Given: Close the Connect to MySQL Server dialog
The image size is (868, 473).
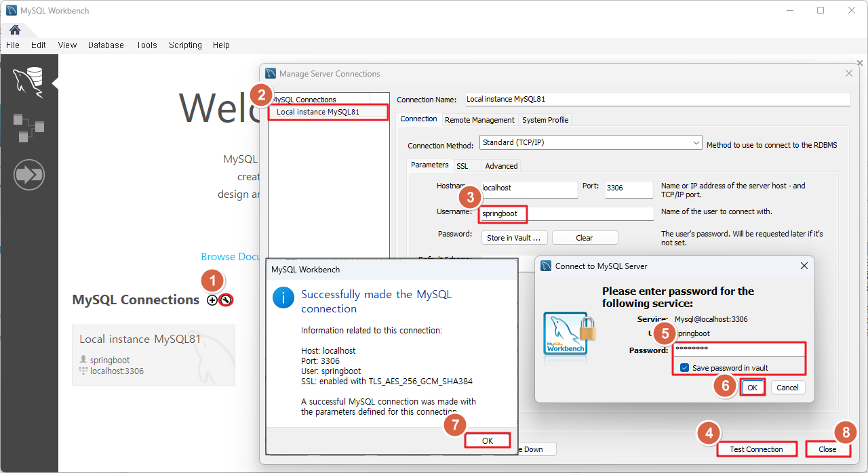Looking at the screenshot, I should (x=804, y=266).
